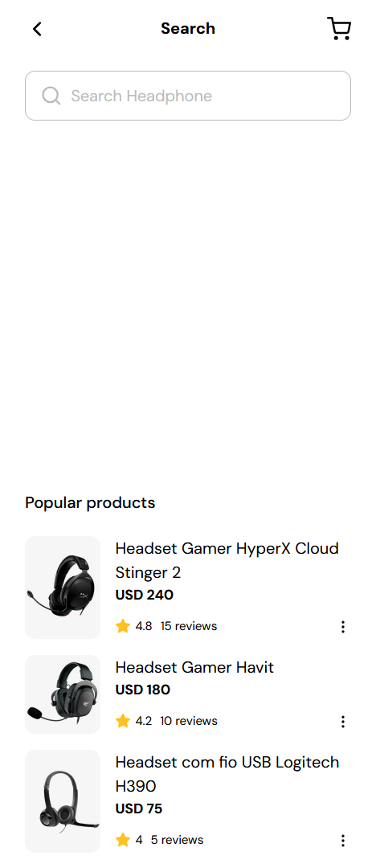Open the shopping cart
Screen dimensions: 376x868
pos(339,29)
